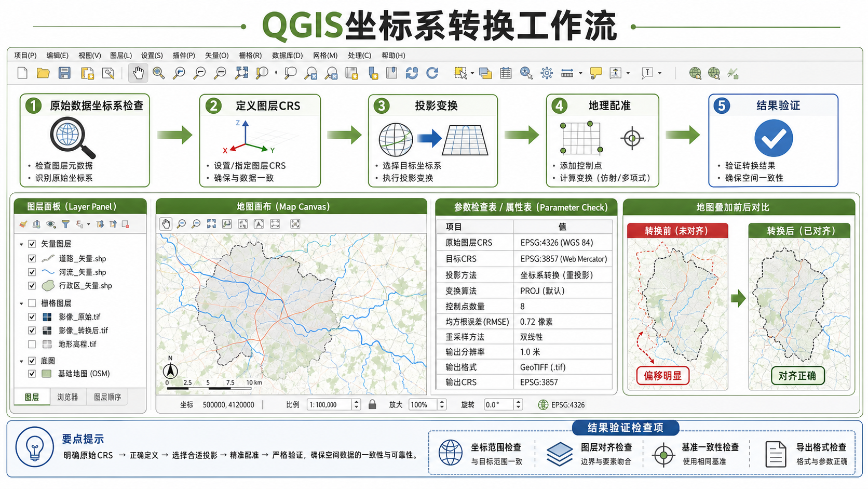Uncheck the 基础地图 (OSM) layer checkbox
The height and width of the screenshot is (489, 868).
coord(32,374)
